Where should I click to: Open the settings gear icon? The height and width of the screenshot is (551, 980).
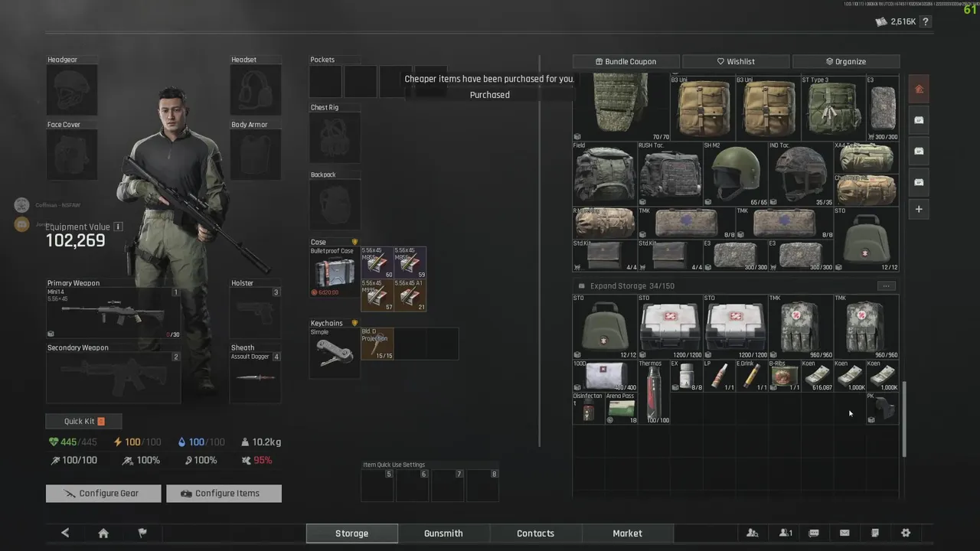point(906,533)
